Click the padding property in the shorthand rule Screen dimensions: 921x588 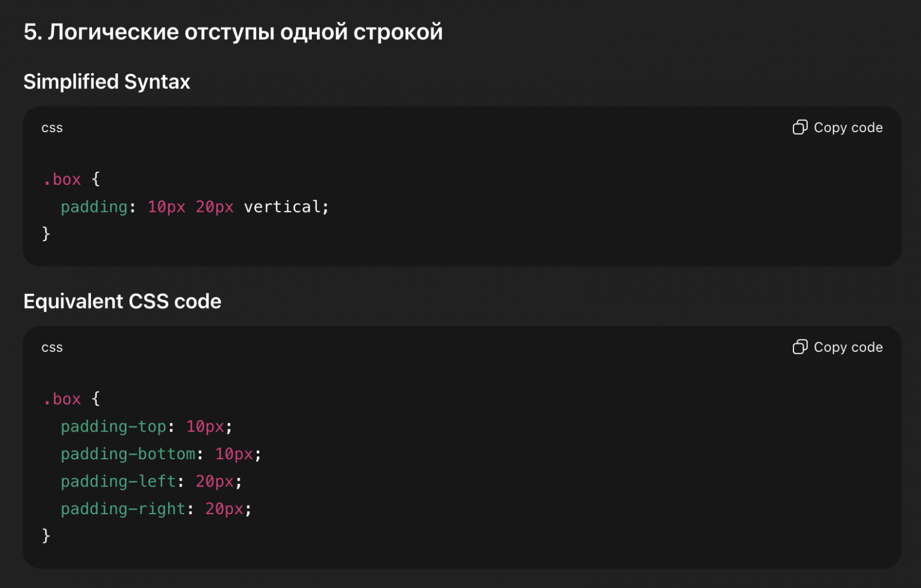[94, 207]
